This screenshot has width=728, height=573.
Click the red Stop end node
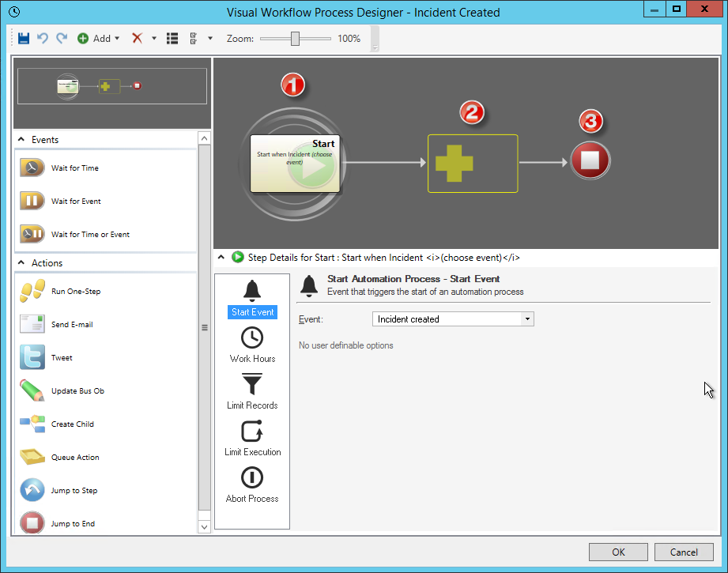click(x=590, y=160)
